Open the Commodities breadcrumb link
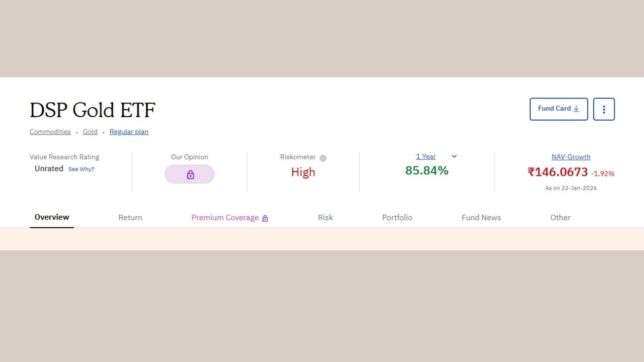 click(x=50, y=132)
